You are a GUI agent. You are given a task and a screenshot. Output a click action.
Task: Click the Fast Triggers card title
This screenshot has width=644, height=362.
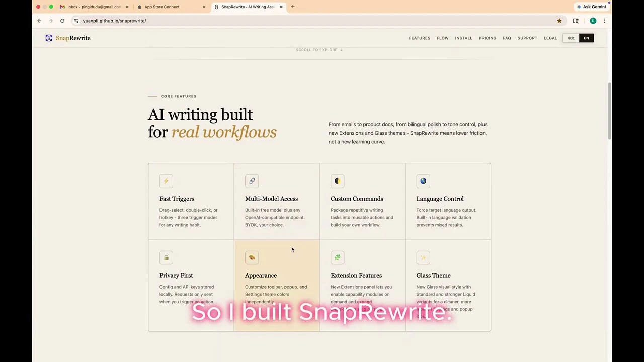177,199
